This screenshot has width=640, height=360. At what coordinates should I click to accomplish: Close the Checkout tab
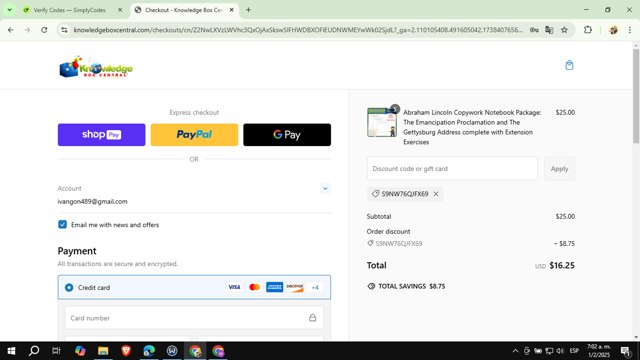pos(231,10)
